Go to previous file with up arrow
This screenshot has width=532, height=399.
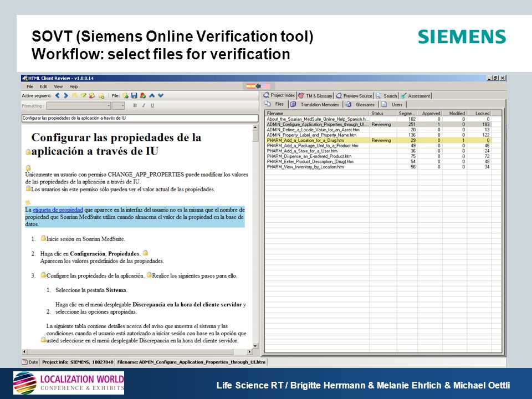coord(152,96)
